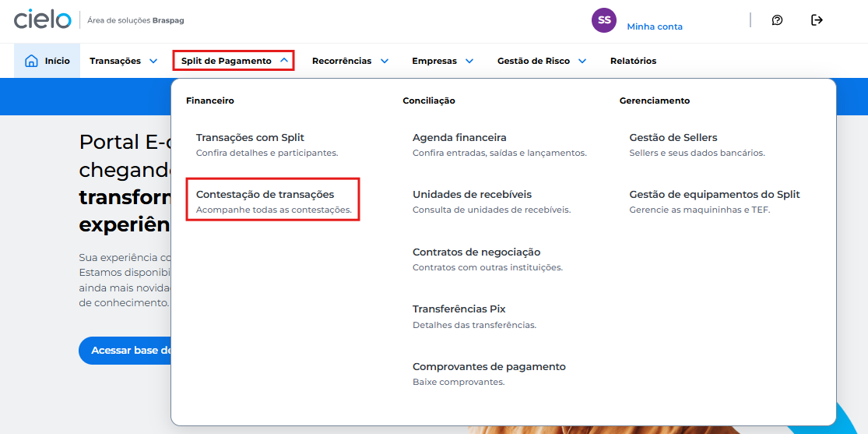Click the logout icon

coord(817,20)
